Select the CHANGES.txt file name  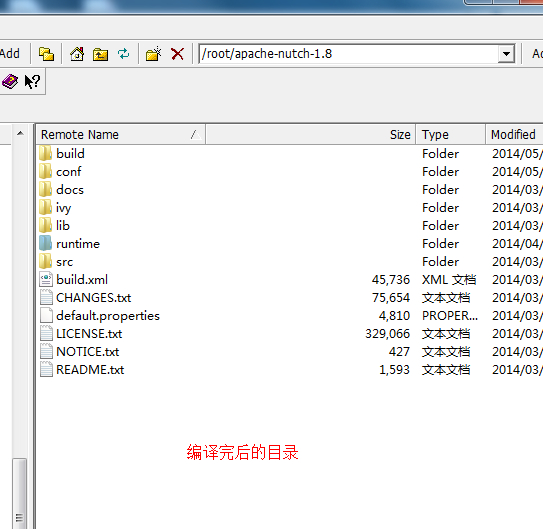point(94,298)
